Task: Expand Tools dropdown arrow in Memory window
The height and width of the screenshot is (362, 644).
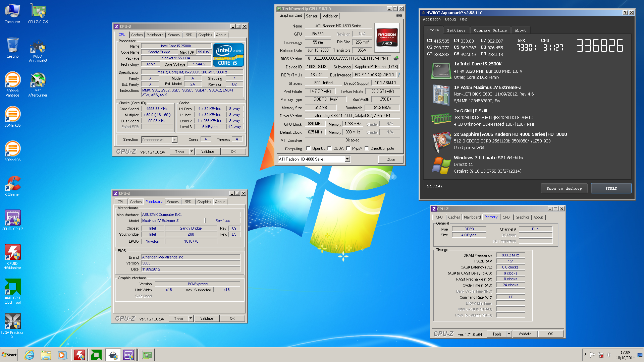Action: pyautogui.click(x=509, y=334)
